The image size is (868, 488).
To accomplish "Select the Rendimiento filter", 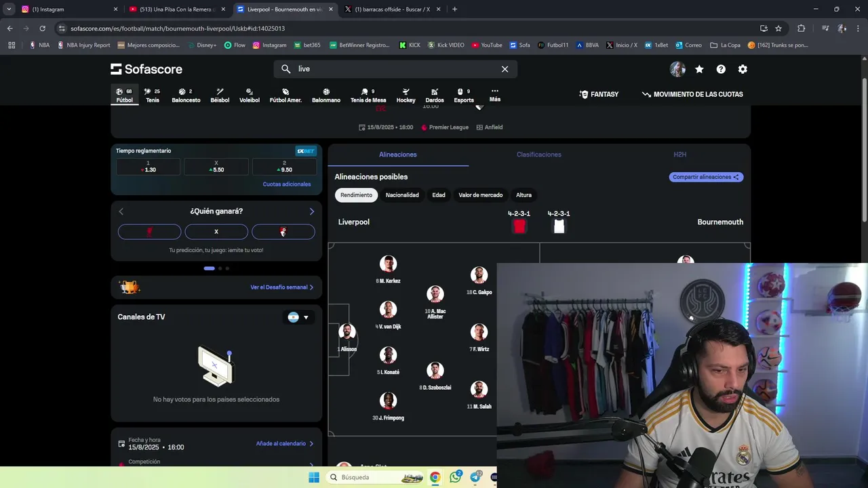I will (356, 195).
